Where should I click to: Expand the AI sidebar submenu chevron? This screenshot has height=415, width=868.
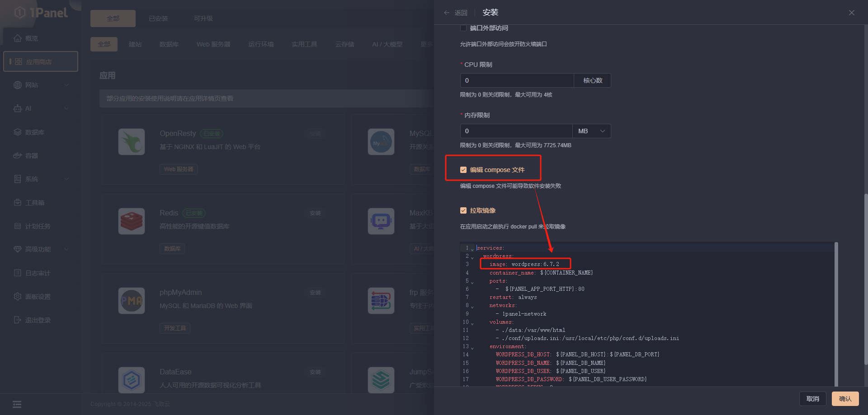pyautogui.click(x=67, y=108)
